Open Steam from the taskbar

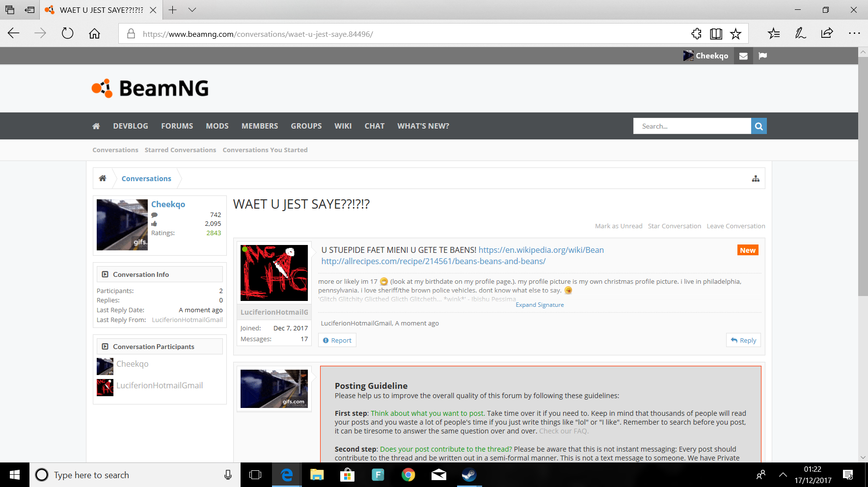[x=469, y=475]
